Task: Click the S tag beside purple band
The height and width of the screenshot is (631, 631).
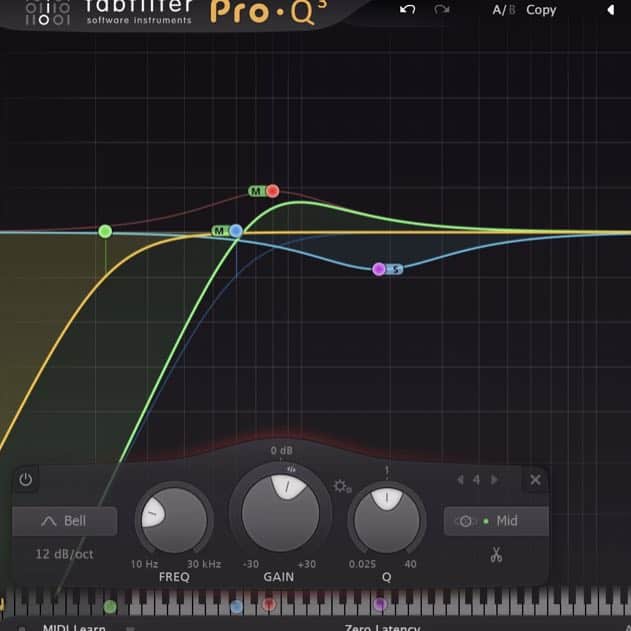Action: [396, 269]
